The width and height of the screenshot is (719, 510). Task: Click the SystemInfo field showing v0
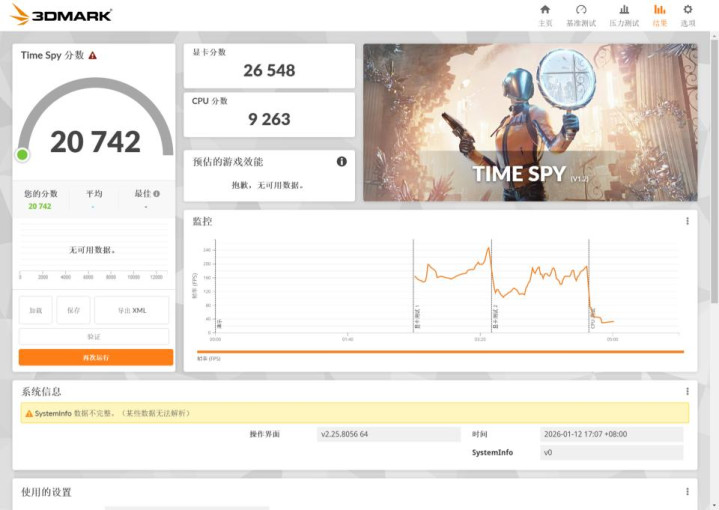612,452
